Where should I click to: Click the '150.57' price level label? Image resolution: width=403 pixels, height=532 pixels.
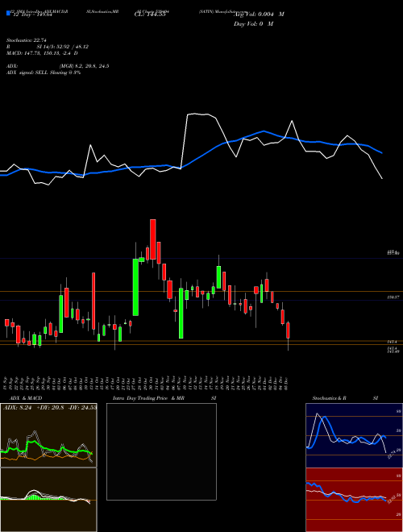point(393,297)
